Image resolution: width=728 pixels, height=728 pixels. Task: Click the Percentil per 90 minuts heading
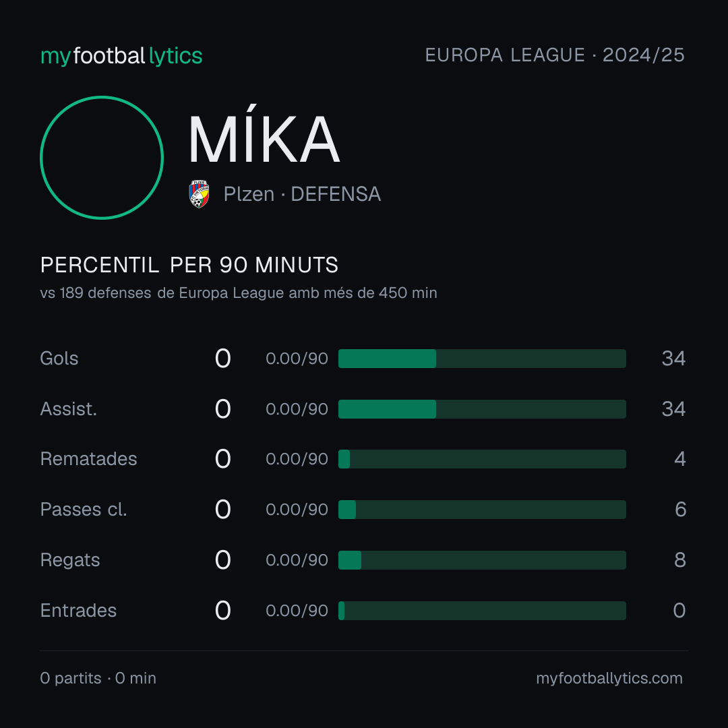pyautogui.click(x=189, y=265)
